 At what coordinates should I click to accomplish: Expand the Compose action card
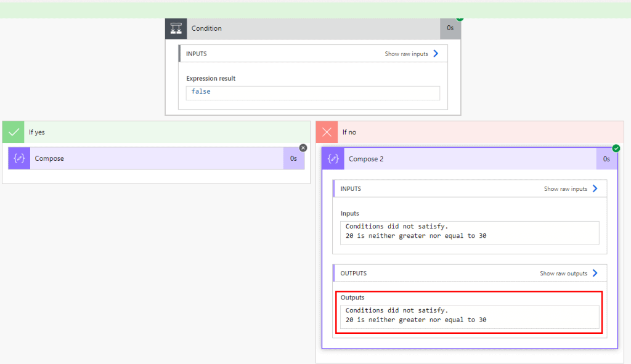pos(156,158)
